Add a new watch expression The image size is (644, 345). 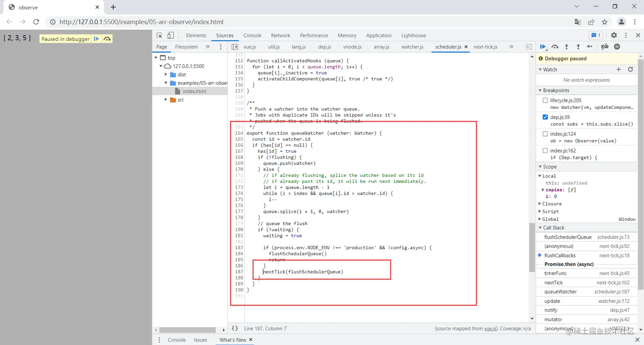click(619, 69)
